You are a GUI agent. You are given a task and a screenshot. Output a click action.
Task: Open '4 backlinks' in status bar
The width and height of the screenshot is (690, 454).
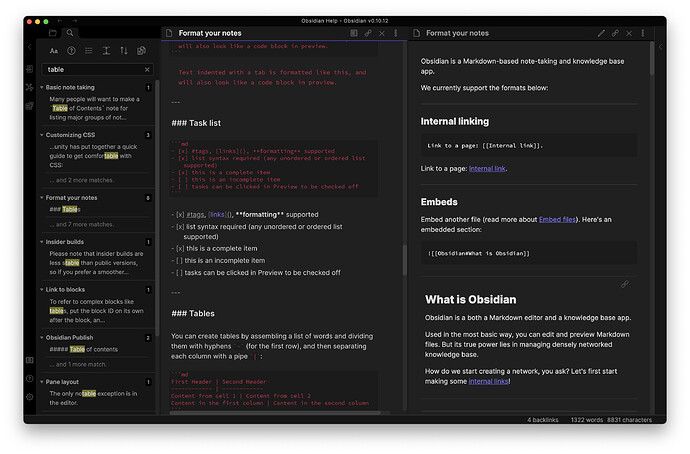point(543,420)
